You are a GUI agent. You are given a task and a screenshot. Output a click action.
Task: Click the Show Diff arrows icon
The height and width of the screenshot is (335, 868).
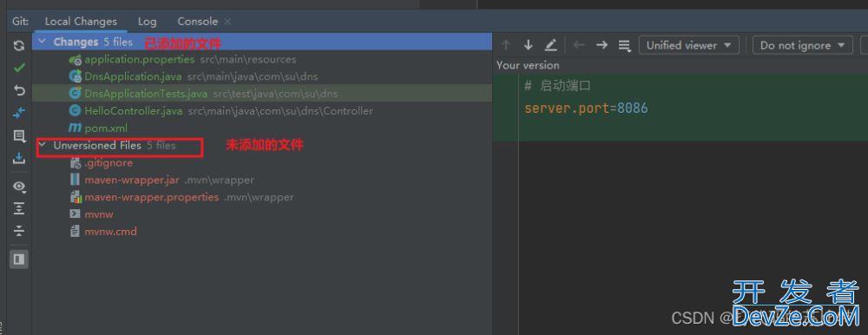point(19,113)
